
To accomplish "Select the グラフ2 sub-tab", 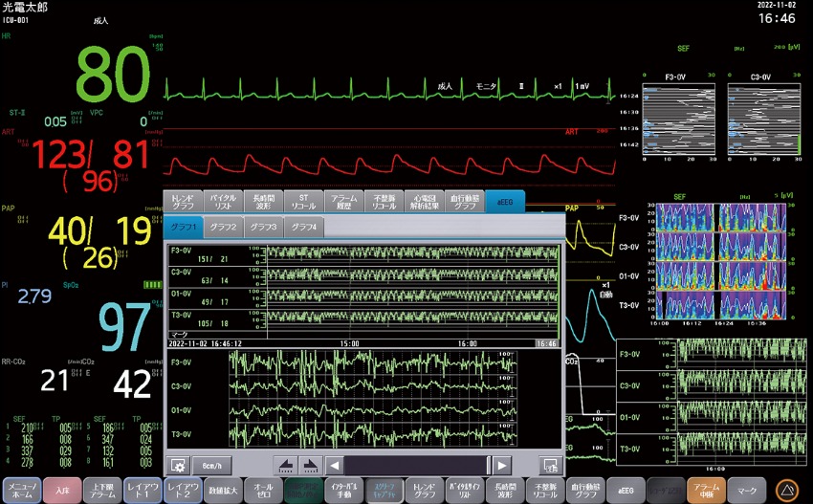I will click(x=224, y=227).
